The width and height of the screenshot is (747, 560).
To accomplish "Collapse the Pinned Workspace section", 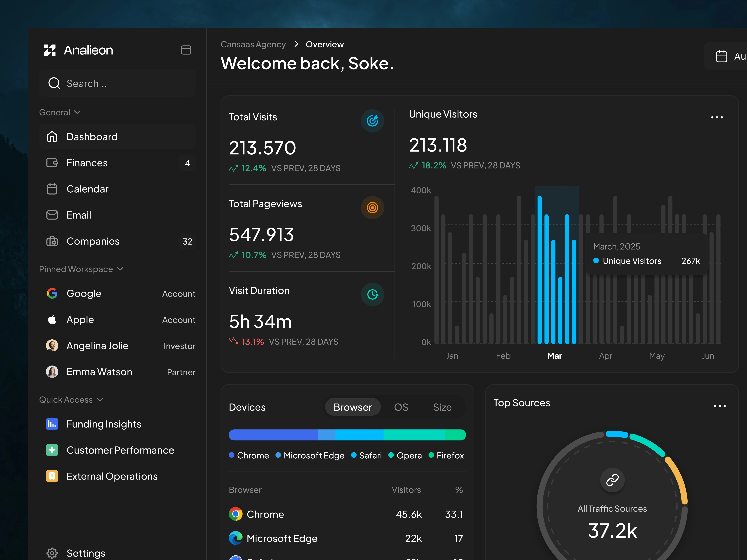I will click(x=120, y=269).
